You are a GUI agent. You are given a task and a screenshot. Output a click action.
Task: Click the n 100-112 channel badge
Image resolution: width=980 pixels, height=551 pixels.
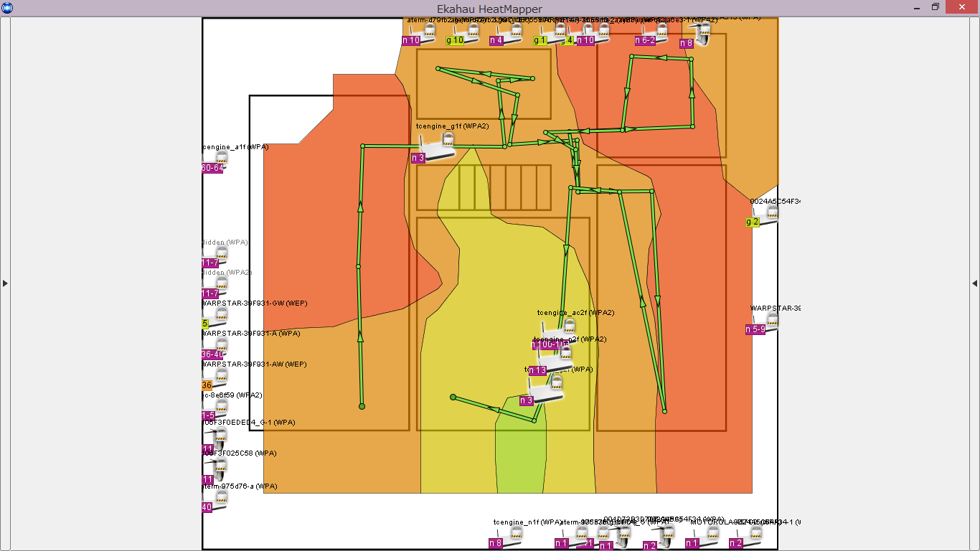(550, 345)
